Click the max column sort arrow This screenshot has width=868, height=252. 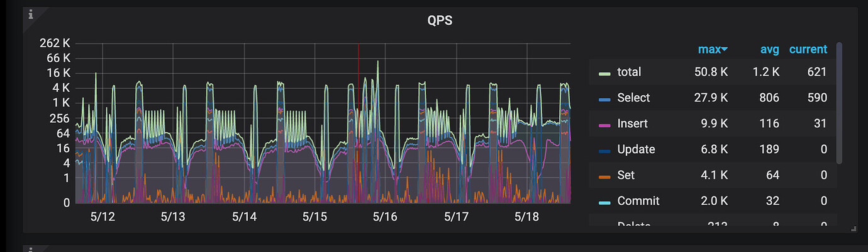(x=725, y=49)
